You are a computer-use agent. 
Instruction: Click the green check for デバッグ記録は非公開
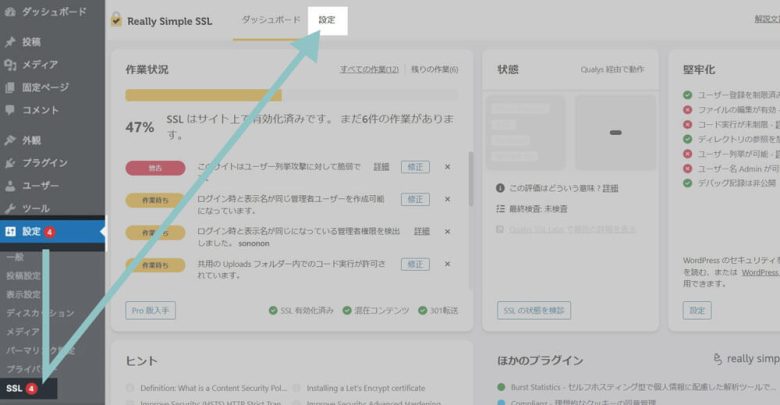pyautogui.click(x=687, y=183)
